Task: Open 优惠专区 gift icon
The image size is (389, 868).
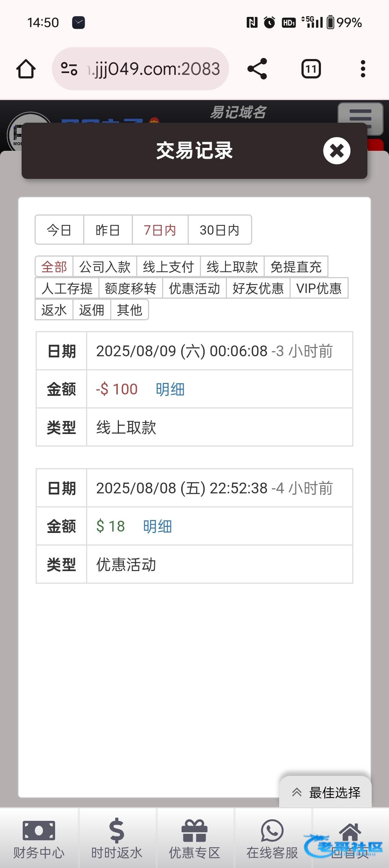Action: 194,838
